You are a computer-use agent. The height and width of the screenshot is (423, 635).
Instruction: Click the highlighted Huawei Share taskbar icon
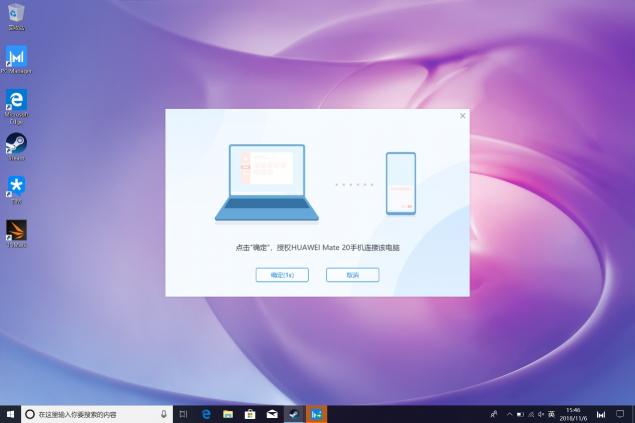click(316, 414)
